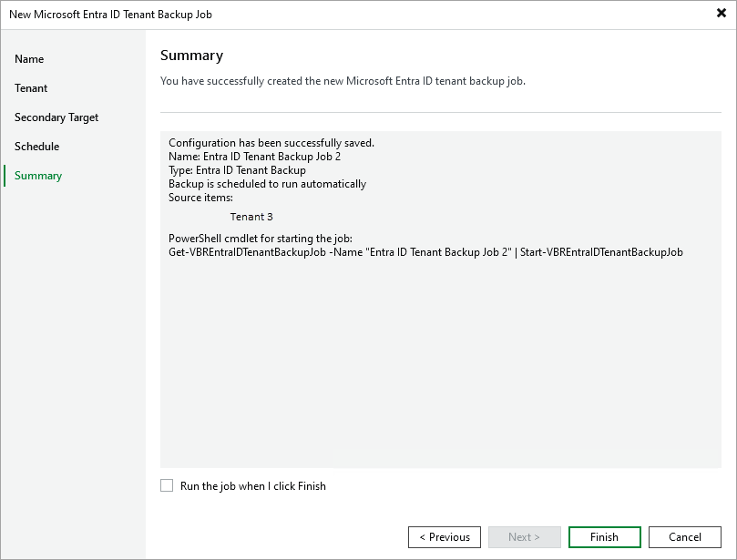
Task: Enable "Run the job when I click Finish"
Action: tap(168, 486)
